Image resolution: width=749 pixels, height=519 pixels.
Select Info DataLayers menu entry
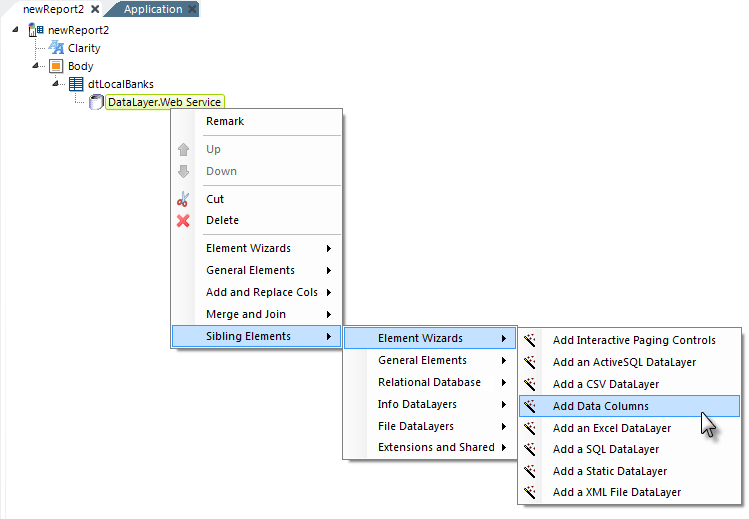point(430,404)
